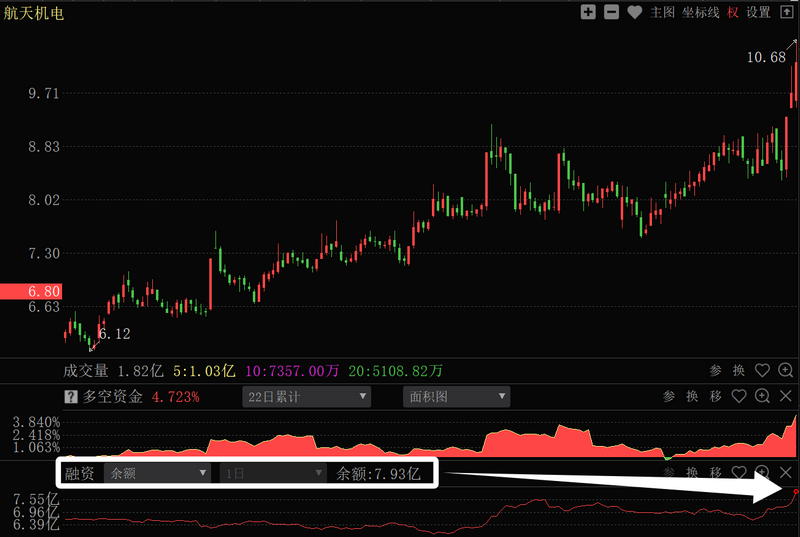800x537 pixels.
Task: Click the upload arrow icon at top right
Action: pos(786,12)
